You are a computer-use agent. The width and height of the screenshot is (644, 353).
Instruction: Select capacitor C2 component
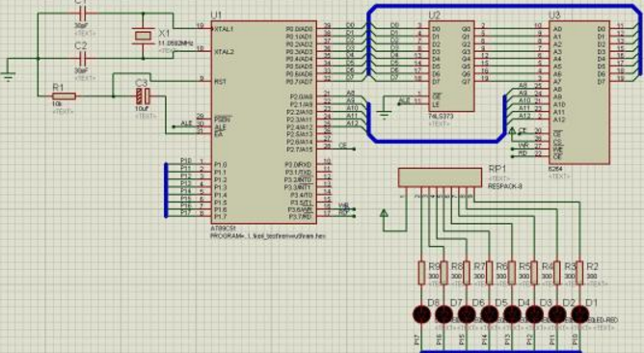[81, 59]
